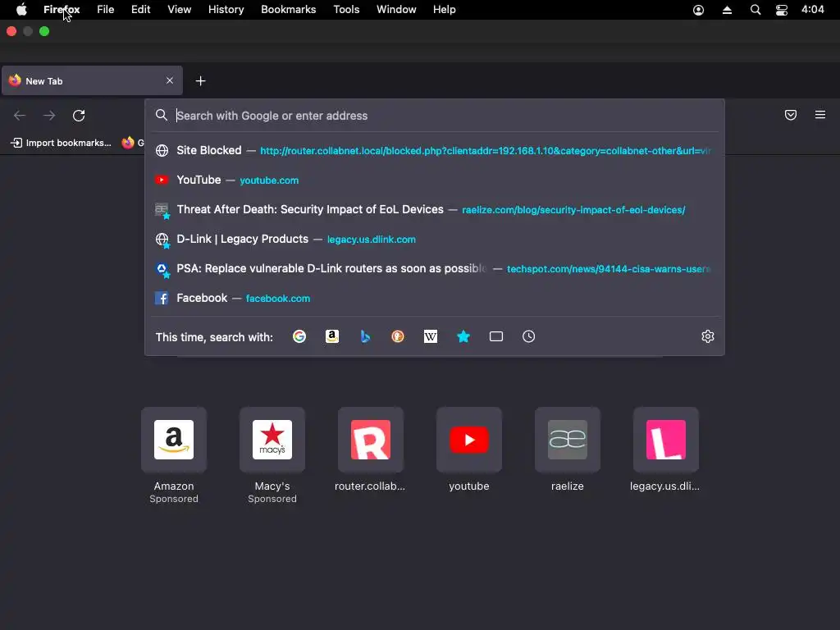
Task: Go back with the left arrow
Action: click(20, 116)
